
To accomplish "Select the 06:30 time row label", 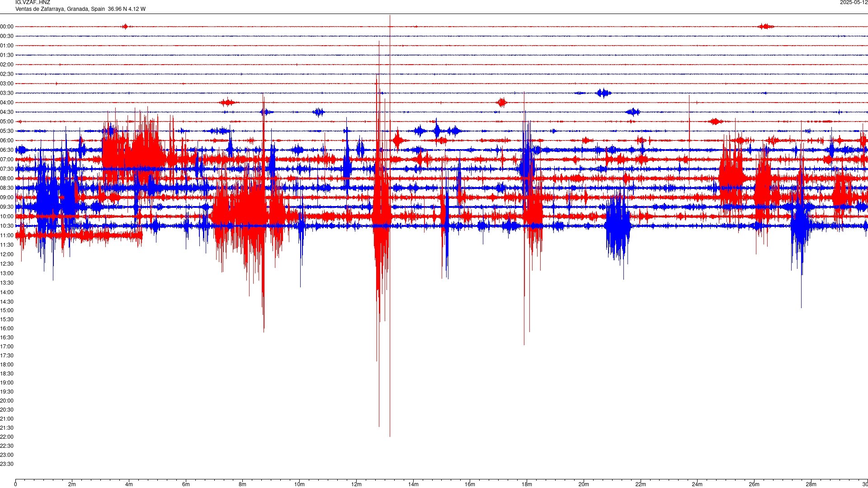I will click(x=7, y=150).
